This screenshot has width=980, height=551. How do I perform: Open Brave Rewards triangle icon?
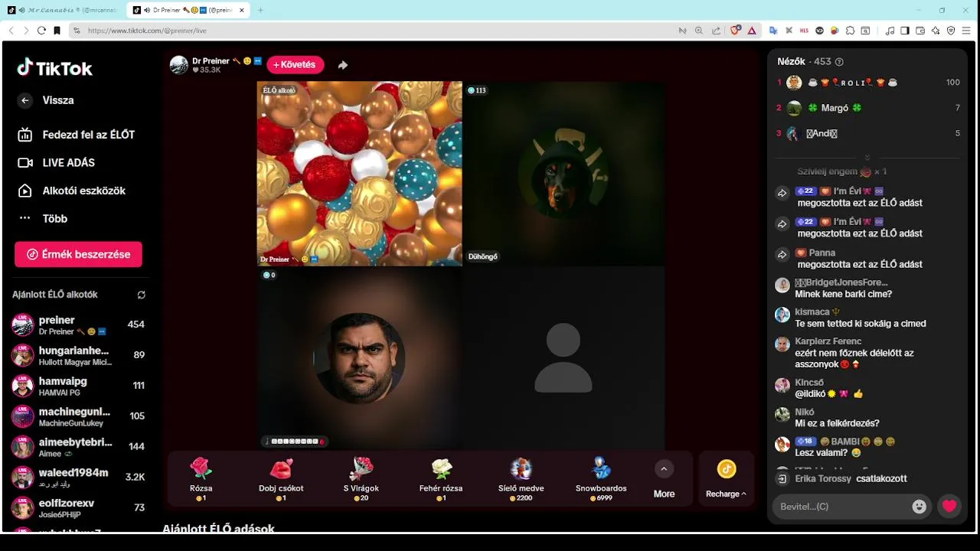pos(752,31)
